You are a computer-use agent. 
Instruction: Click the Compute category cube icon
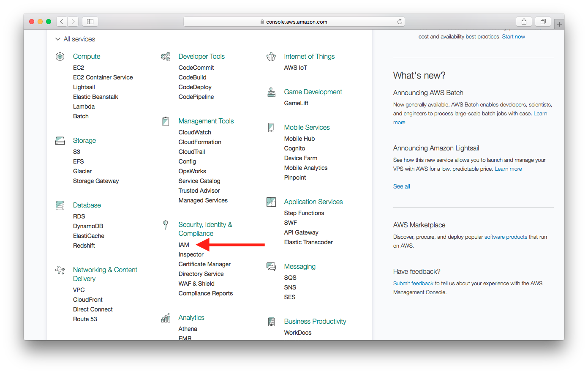pos(60,56)
